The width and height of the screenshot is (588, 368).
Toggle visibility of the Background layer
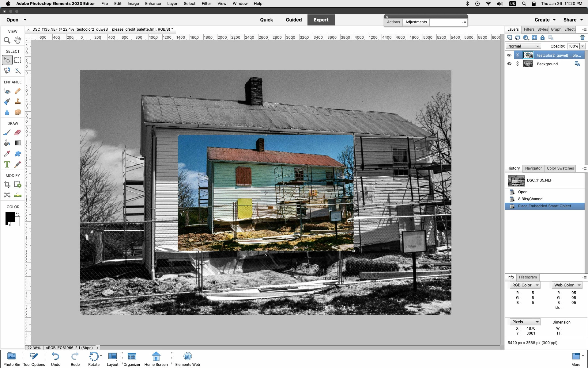point(509,64)
